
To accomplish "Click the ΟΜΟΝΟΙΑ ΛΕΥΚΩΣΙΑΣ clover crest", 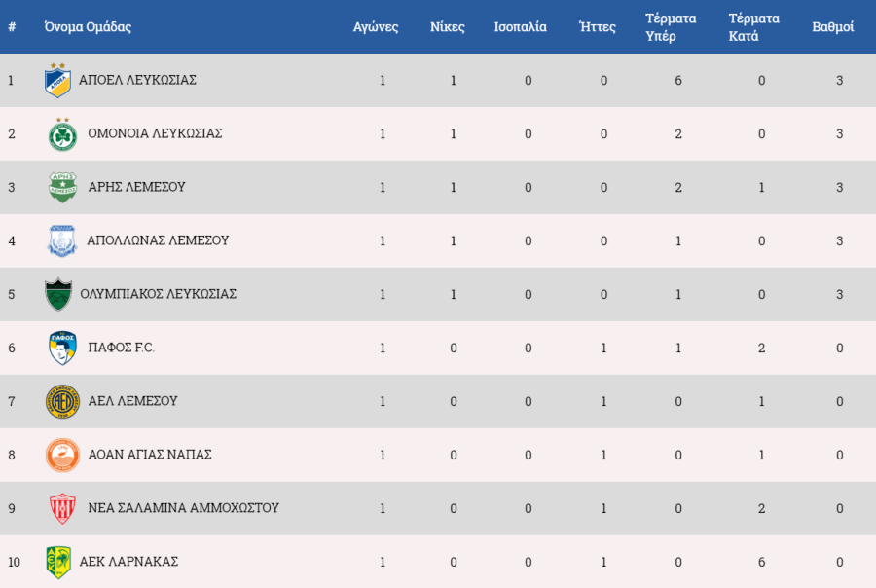I will pos(62,134).
